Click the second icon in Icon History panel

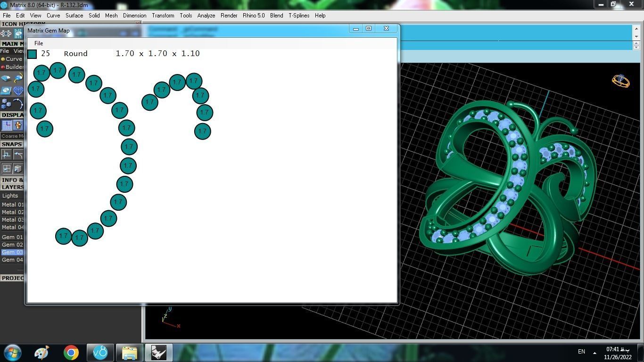tap(18, 33)
